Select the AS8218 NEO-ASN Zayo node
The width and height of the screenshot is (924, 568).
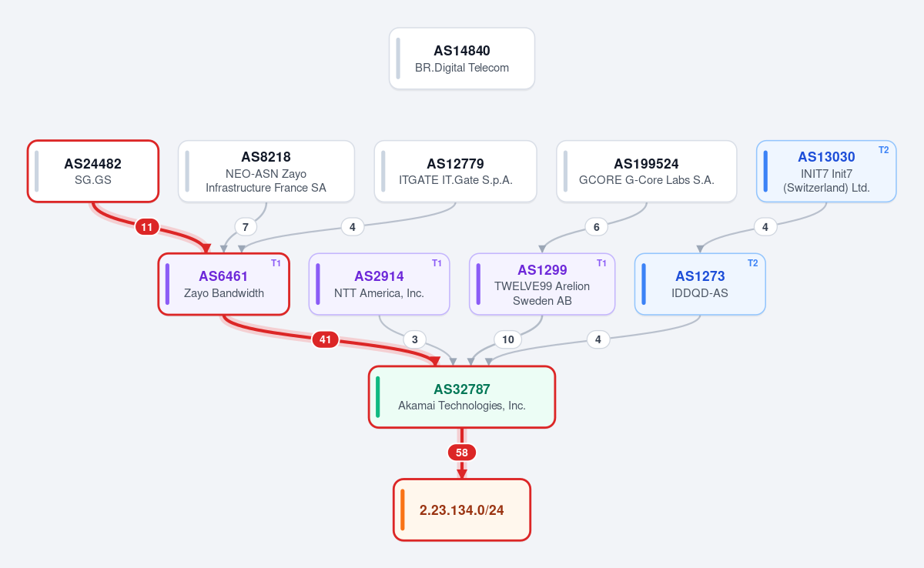266,171
